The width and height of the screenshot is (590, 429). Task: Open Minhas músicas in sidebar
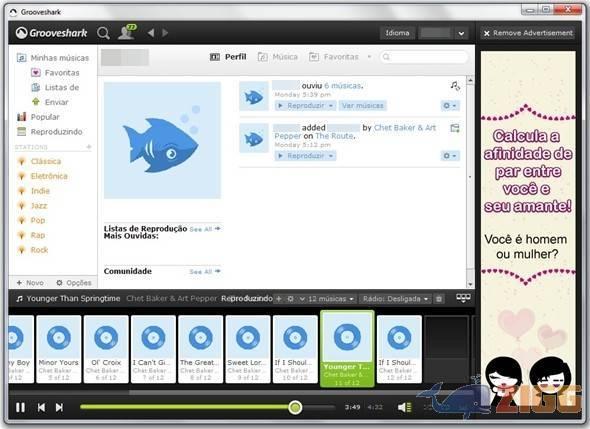point(53,58)
